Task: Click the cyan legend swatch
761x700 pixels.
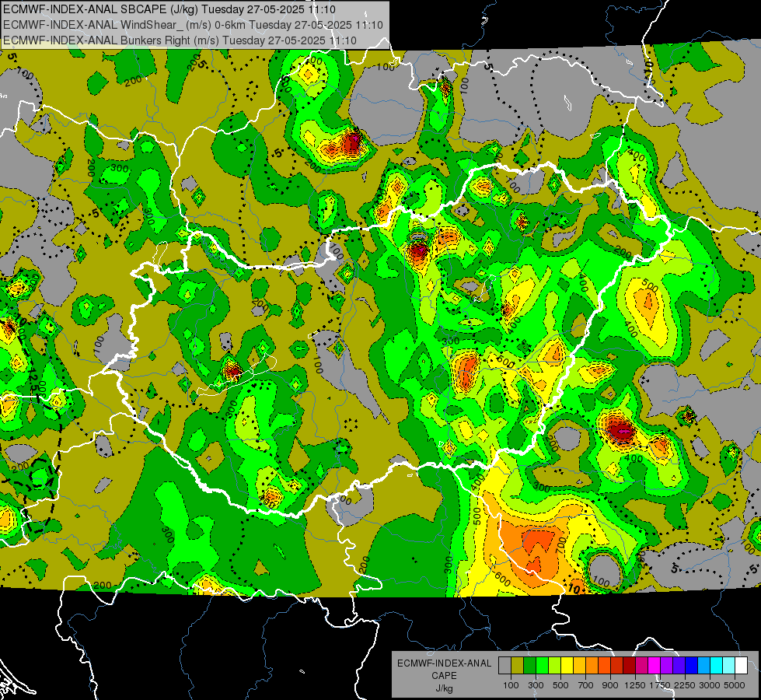Action: click(x=717, y=666)
